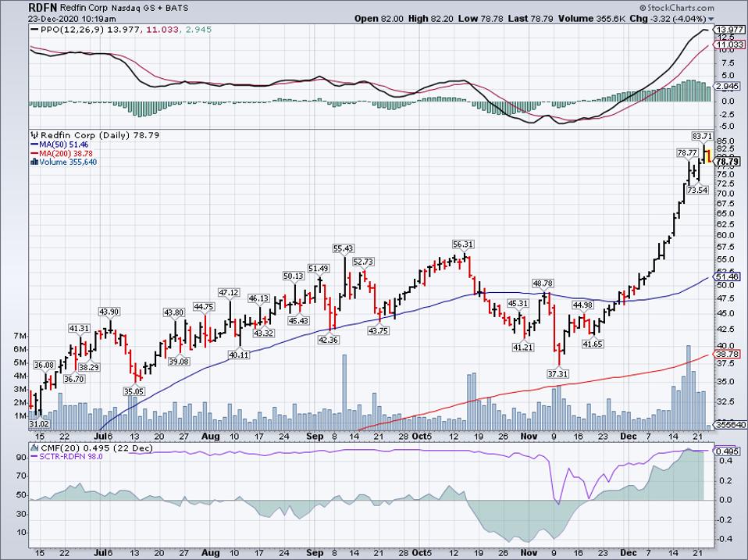Image resolution: width=748 pixels, height=560 pixels.
Task: Click the 48.78 price label
Action: tap(543, 284)
